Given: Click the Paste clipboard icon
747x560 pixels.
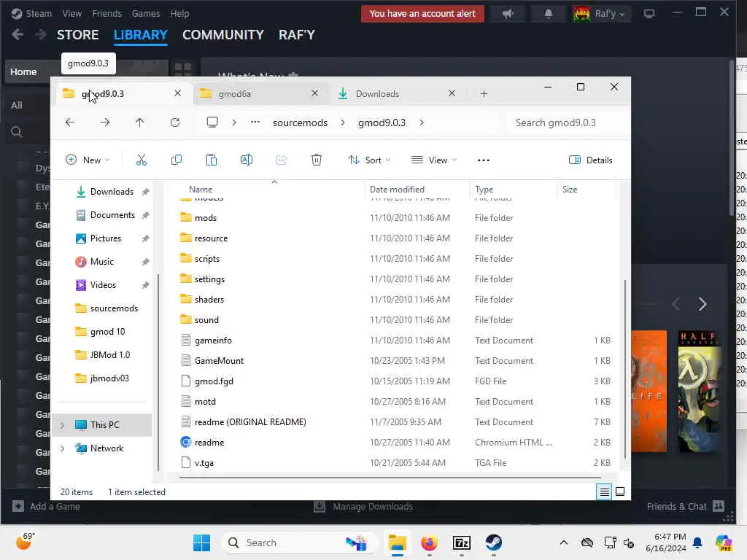Looking at the screenshot, I should click(212, 160).
